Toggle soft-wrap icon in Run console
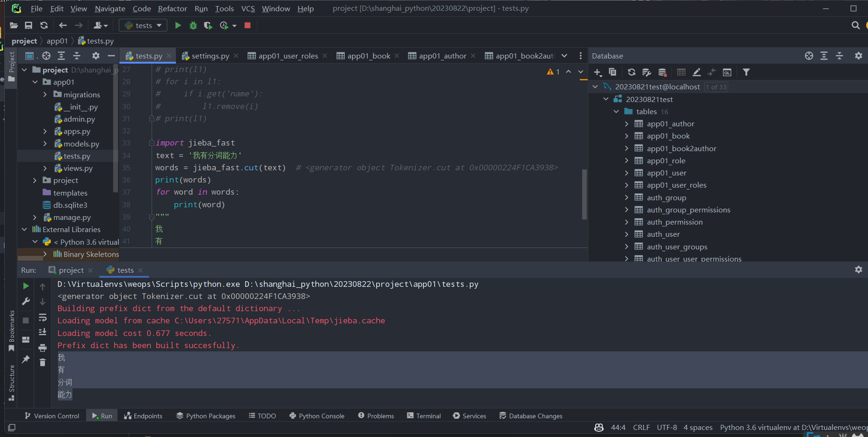The image size is (868, 437). (x=43, y=318)
